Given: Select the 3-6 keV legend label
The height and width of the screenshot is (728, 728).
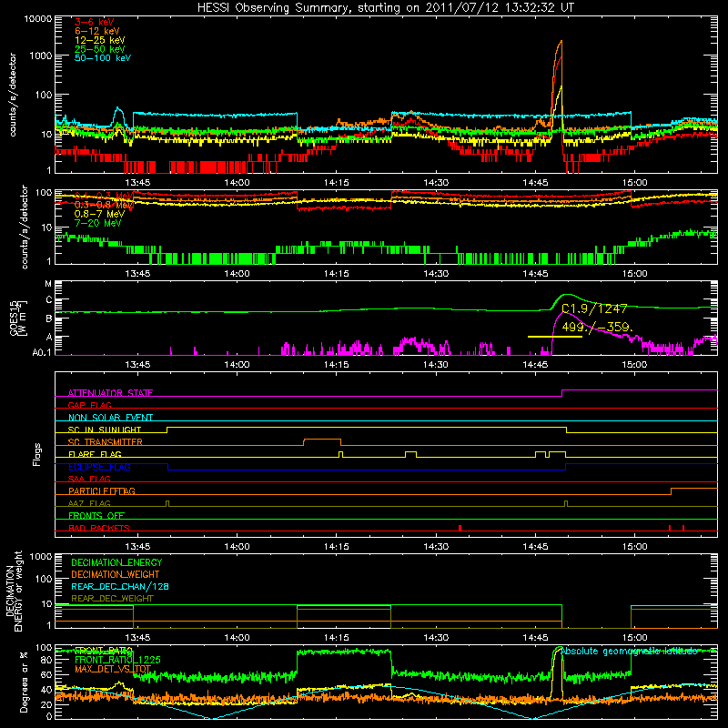Looking at the screenshot, I should [94, 22].
